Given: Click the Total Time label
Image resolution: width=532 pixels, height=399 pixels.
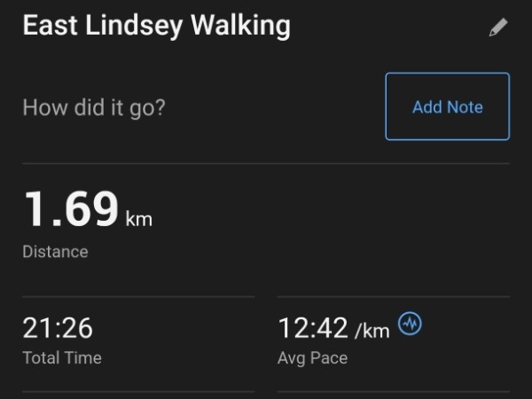Looking at the screenshot, I should 62,357.
